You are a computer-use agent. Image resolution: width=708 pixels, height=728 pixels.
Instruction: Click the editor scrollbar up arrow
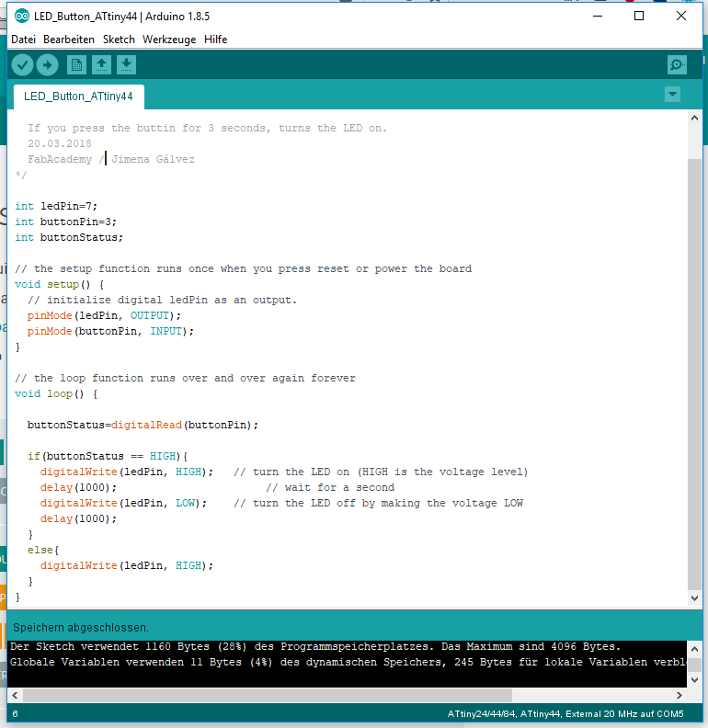click(694, 118)
